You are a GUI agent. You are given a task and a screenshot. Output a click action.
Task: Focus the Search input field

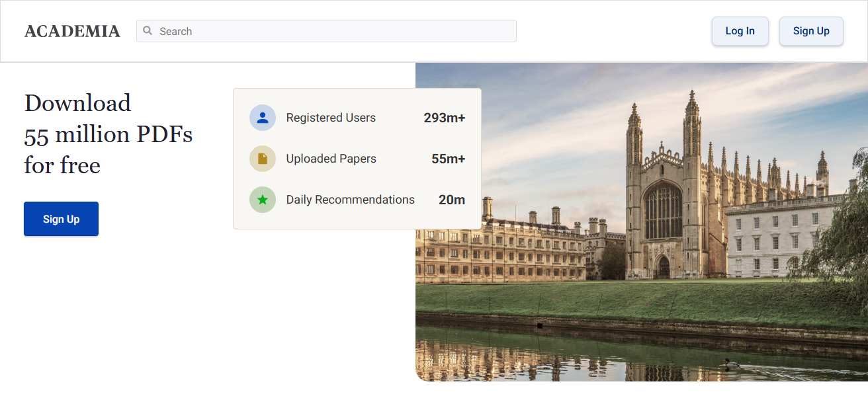(326, 31)
